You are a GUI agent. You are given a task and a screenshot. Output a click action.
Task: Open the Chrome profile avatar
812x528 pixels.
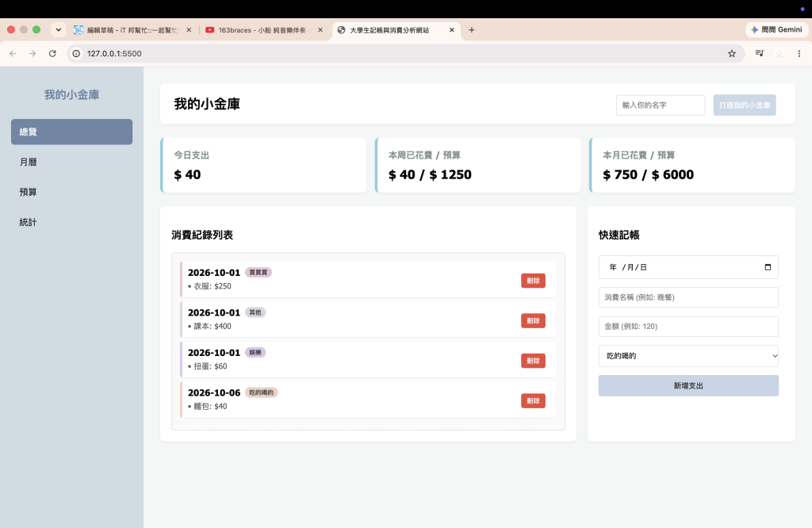click(779, 53)
